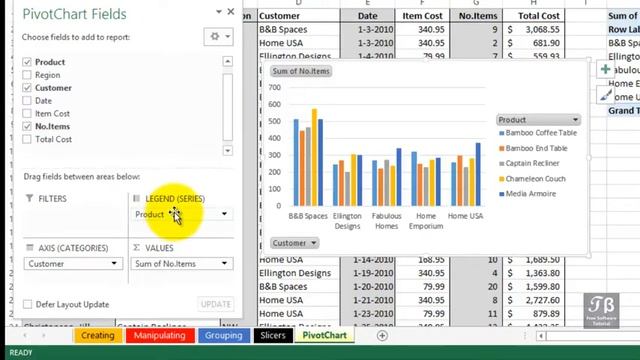Select the total cost 879.89 cell
The image size is (640, 360).
(x=534, y=313)
